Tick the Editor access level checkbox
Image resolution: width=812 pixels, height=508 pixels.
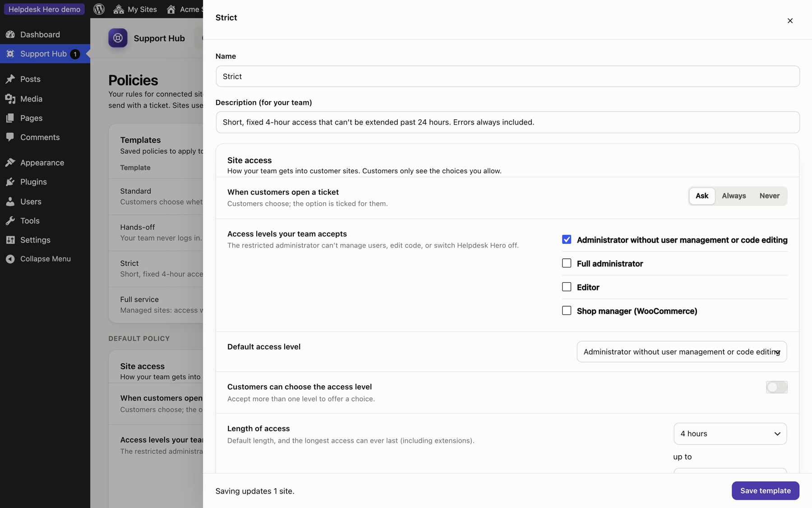click(567, 287)
